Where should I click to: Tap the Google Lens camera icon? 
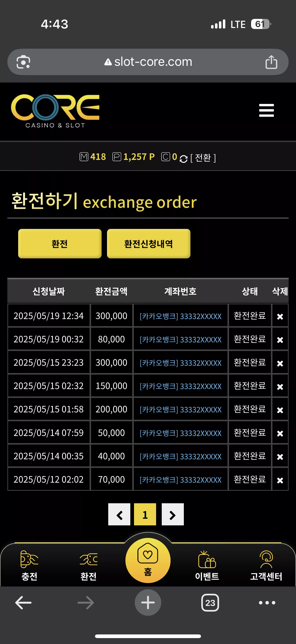(23, 62)
